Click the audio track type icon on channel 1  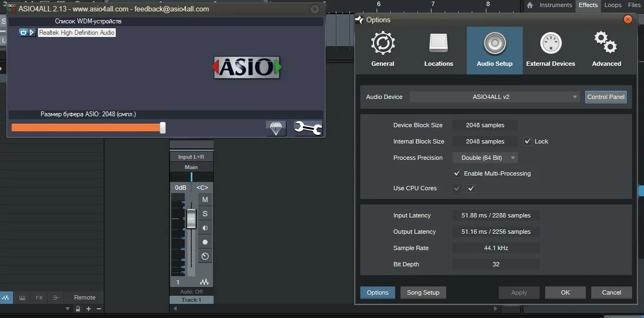(x=204, y=282)
